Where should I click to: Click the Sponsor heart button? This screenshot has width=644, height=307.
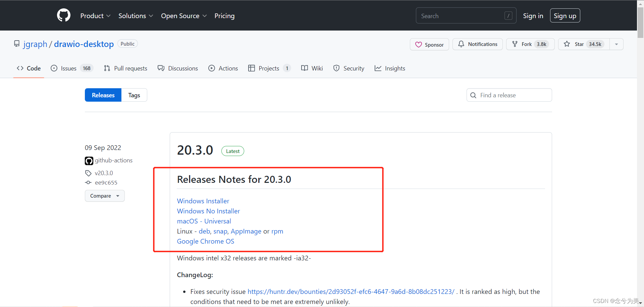pyautogui.click(x=429, y=44)
